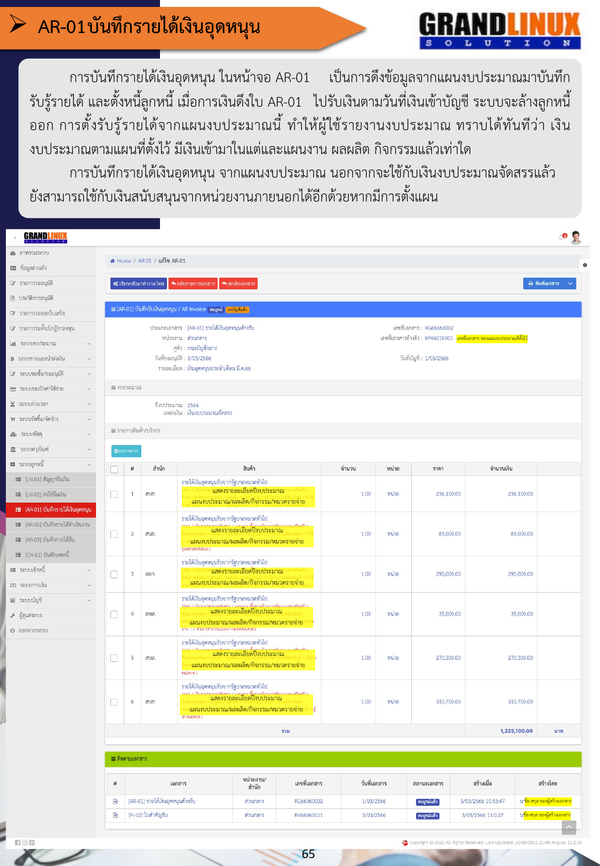Viewport: 600px width, 866px height.
Task: Expand chevron on the finance system row
Action: coord(89,585)
